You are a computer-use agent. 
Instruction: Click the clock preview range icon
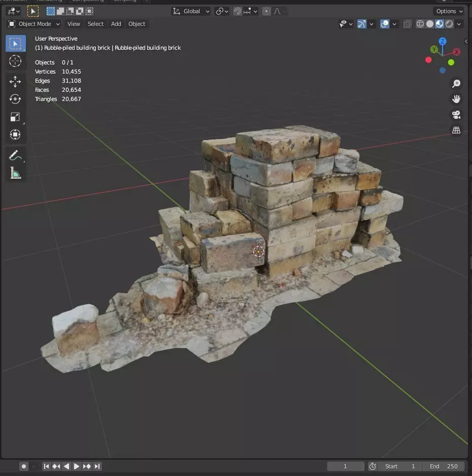pyautogui.click(x=373, y=466)
